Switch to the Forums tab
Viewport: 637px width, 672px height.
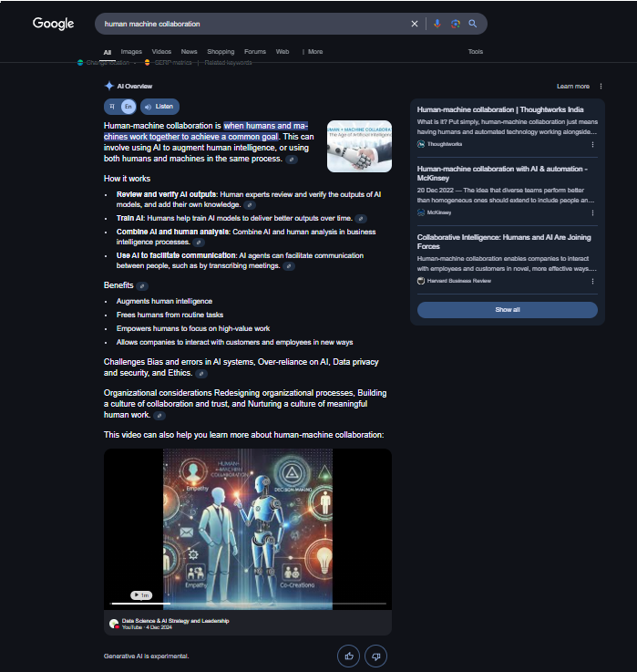coord(255,52)
